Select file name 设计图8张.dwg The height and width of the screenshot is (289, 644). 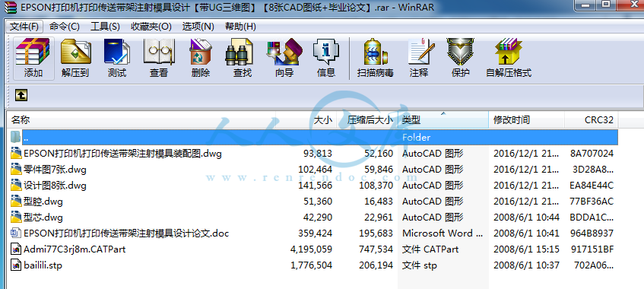[x=55, y=185]
